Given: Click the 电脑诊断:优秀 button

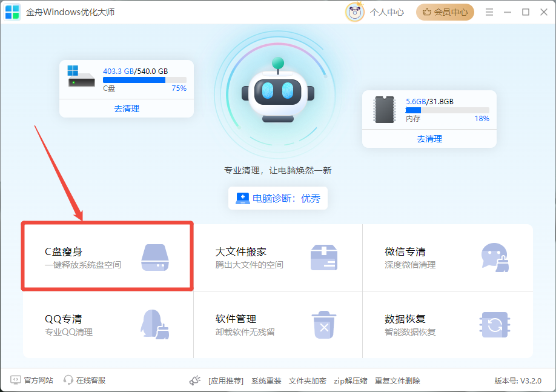Looking at the screenshot, I should point(278,198).
